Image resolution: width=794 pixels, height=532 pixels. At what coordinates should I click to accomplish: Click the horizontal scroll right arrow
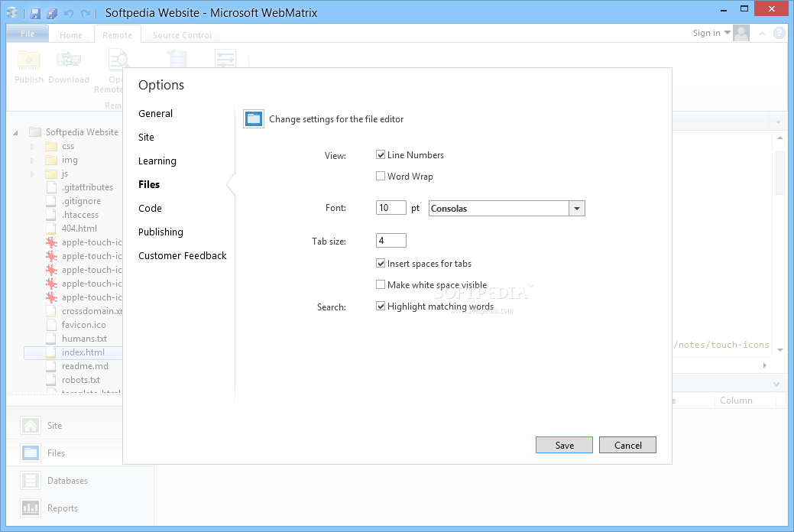pyautogui.click(x=765, y=365)
